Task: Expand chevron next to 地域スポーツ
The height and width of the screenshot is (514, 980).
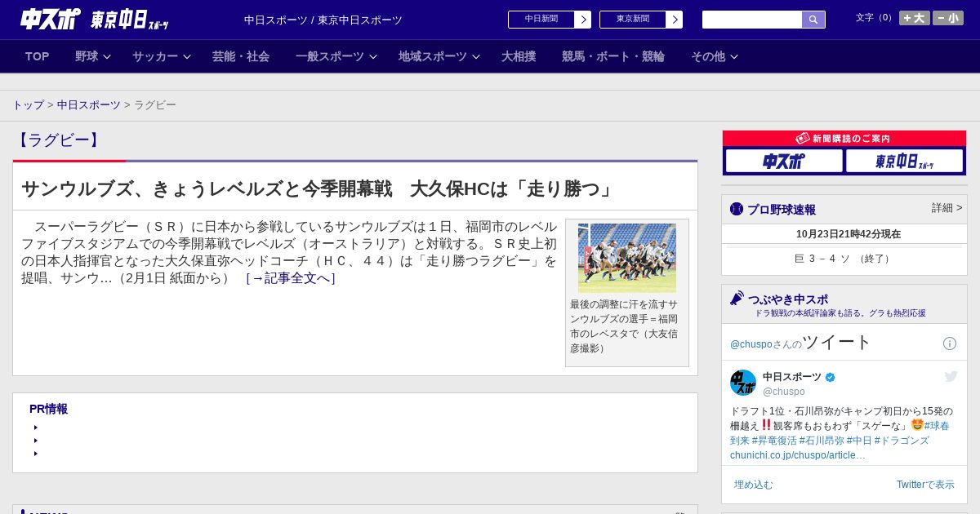Action: [x=476, y=57]
